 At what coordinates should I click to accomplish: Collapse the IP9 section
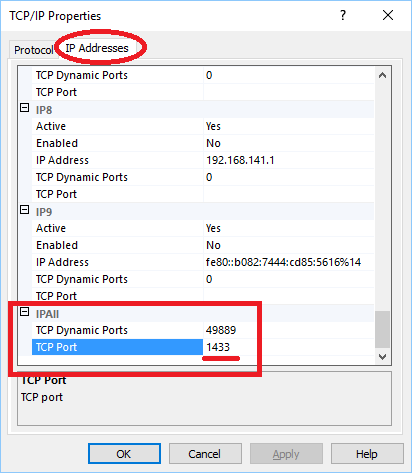click(x=25, y=210)
